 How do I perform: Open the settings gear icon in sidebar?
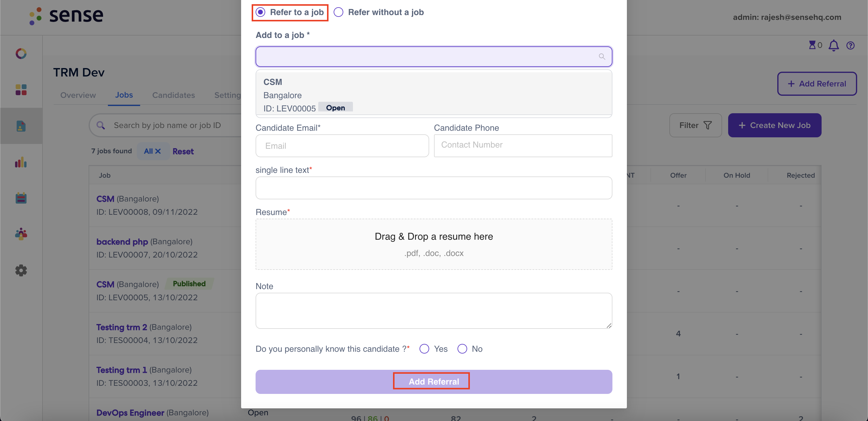click(21, 270)
